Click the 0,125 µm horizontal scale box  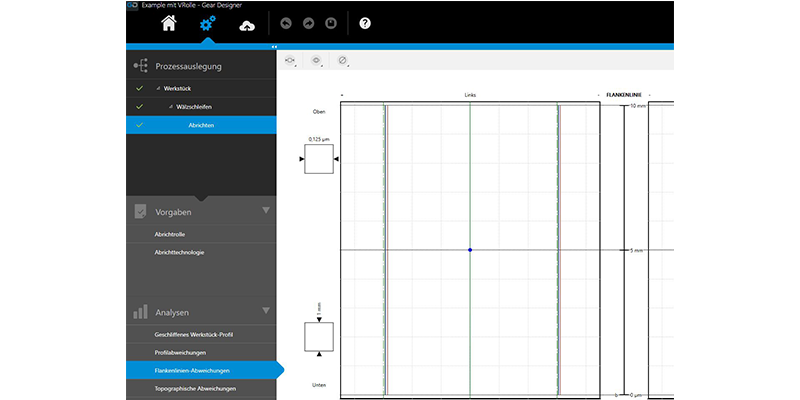pyautogui.click(x=319, y=159)
